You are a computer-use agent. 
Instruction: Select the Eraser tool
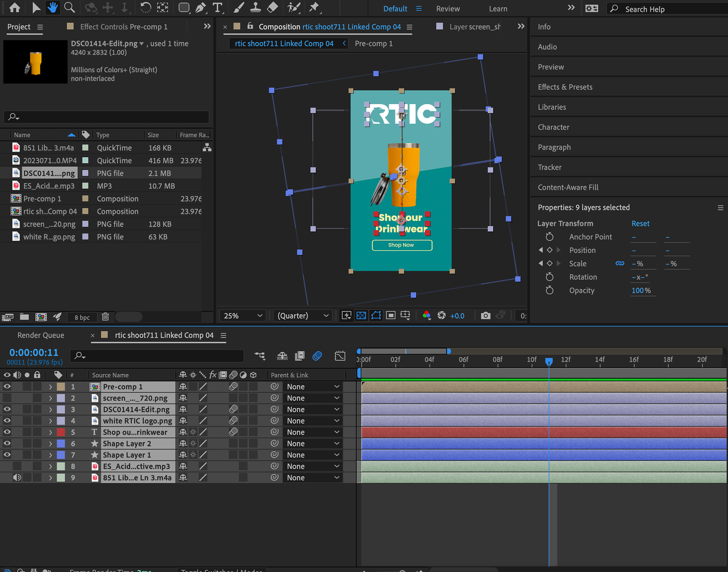(272, 8)
